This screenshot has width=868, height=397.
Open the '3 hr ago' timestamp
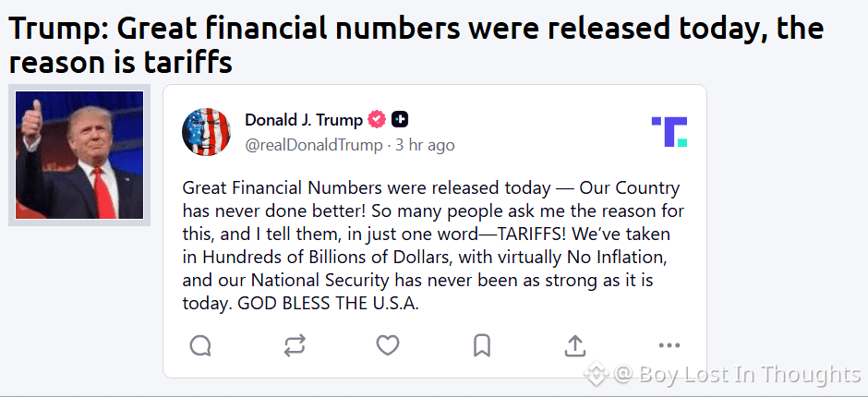point(425,145)
